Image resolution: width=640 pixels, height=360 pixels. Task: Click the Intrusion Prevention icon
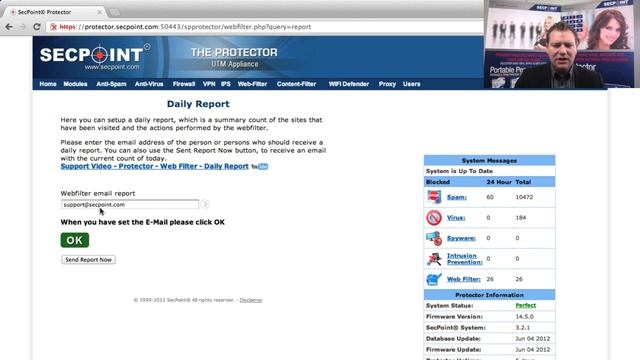coord(434,259)
